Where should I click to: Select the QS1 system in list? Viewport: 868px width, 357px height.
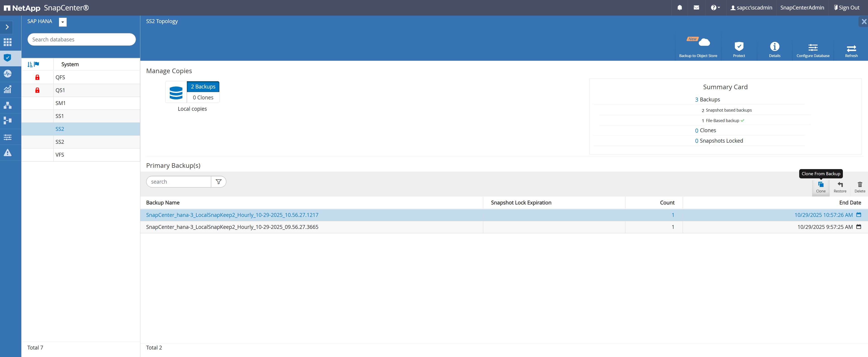(x=60, y=90)
